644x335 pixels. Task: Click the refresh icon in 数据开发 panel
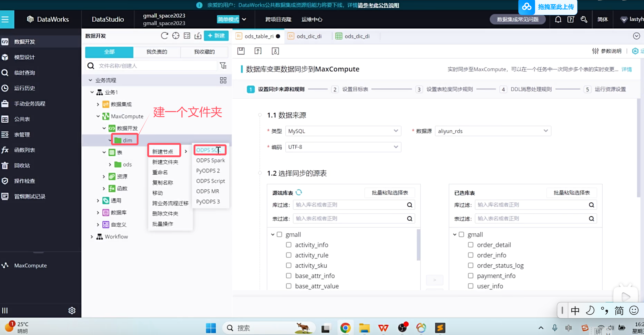pos(164,36)
